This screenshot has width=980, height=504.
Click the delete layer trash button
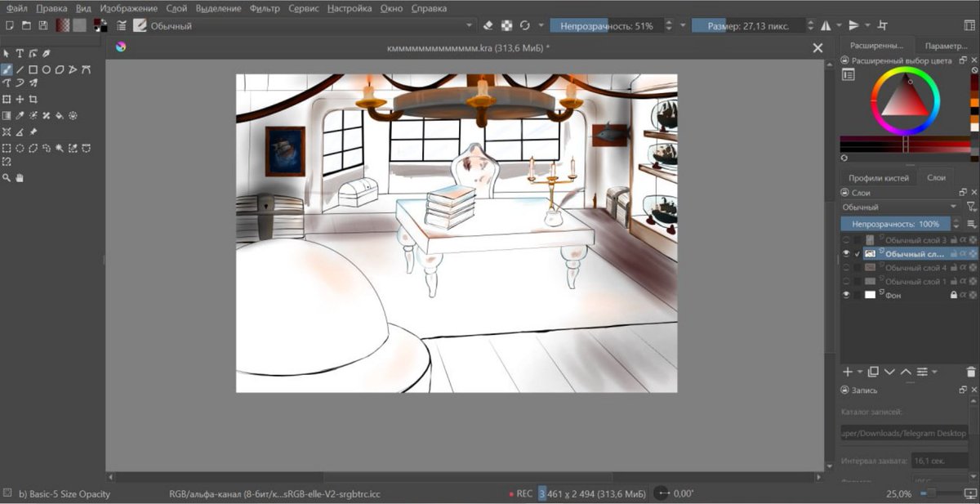point(970,372)
